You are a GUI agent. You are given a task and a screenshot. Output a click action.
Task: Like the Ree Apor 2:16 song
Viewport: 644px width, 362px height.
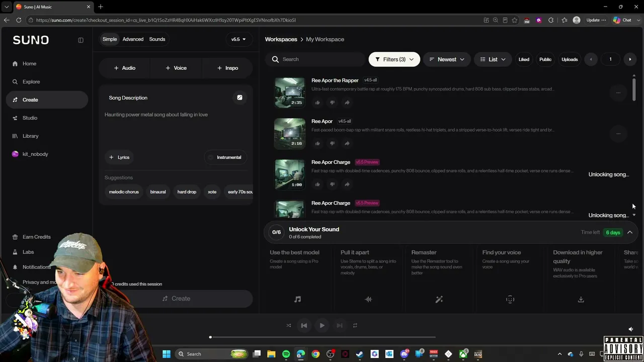pos(317,143)
